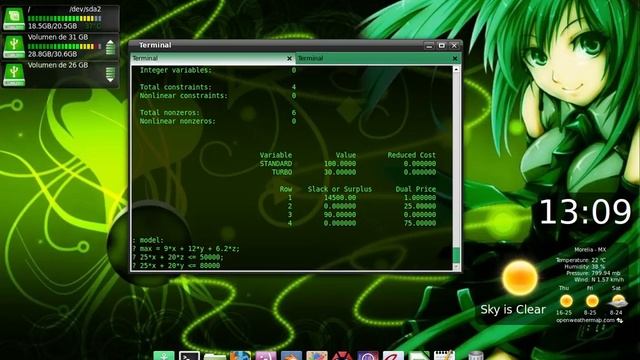The width and height of the screenshot is (640, 360).
Task: Open the Volumen de 31 GB USB drive icon
Action: point(14,47)
